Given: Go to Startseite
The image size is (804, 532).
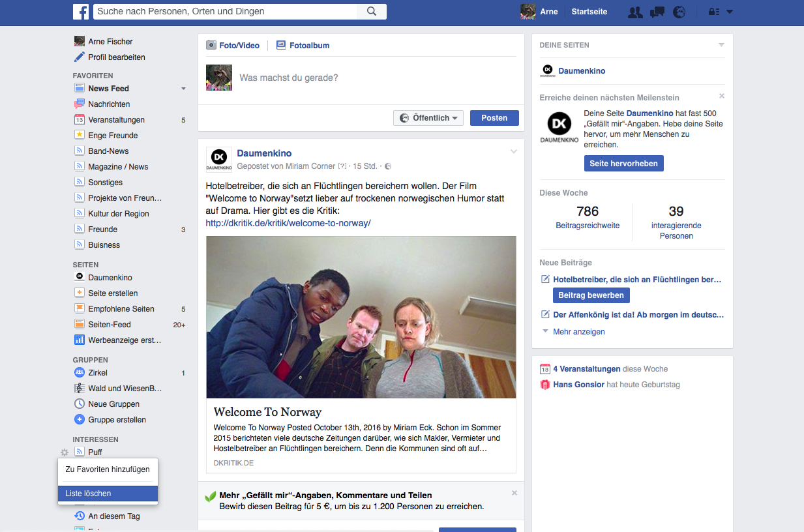Looking at the screenshot, I should pos(589,12).
